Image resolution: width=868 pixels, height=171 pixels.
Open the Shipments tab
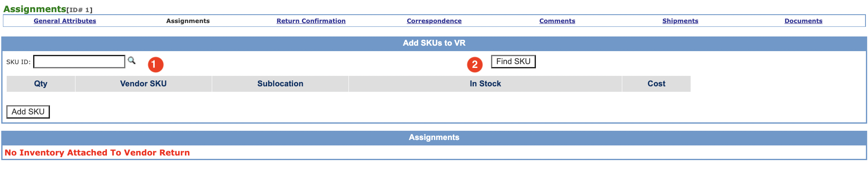680,21
